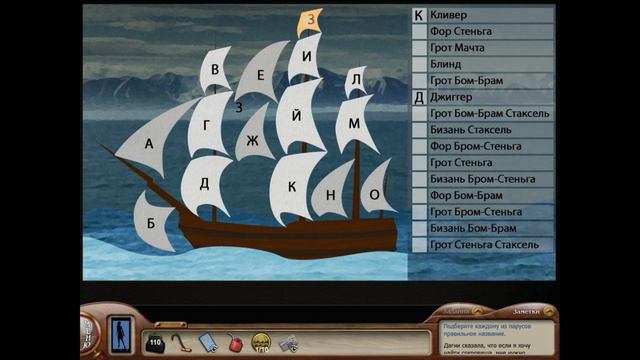Pick sail И on the main mast
640x360 pixels.
[305, 57]
